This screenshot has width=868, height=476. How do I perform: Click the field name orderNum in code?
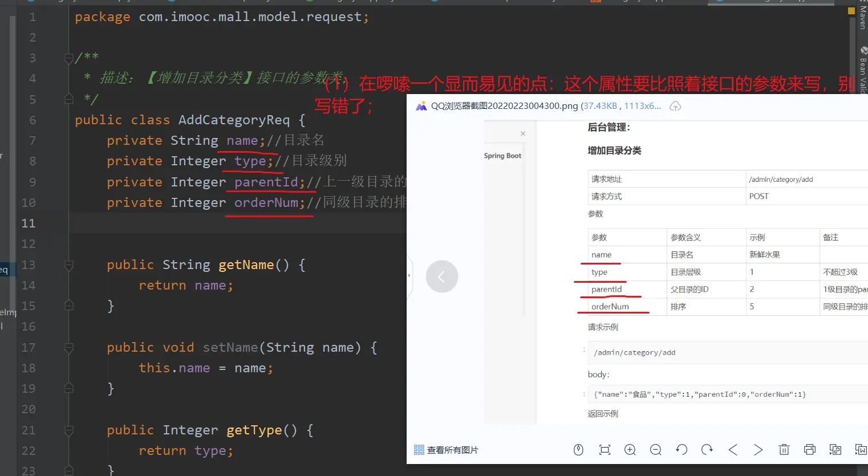[266, 202]
